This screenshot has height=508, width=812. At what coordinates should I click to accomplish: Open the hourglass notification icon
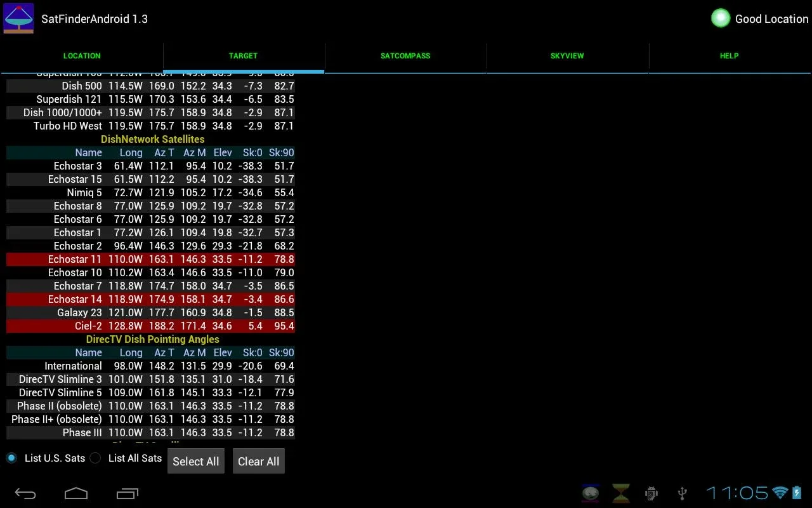point(621,493)
